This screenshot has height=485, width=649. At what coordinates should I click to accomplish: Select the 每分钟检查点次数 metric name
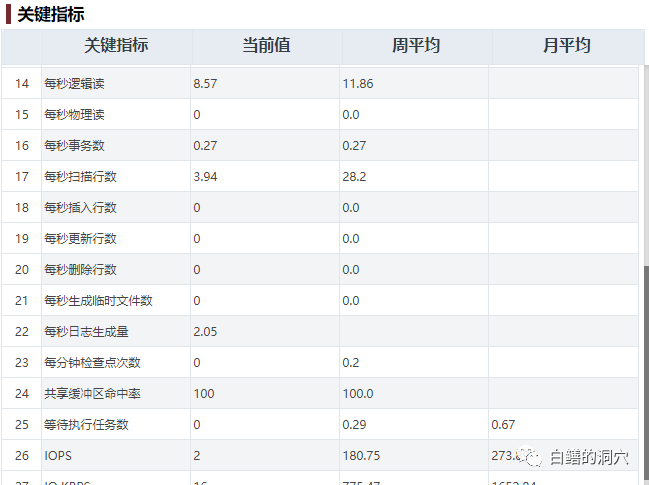coord(92,363)
